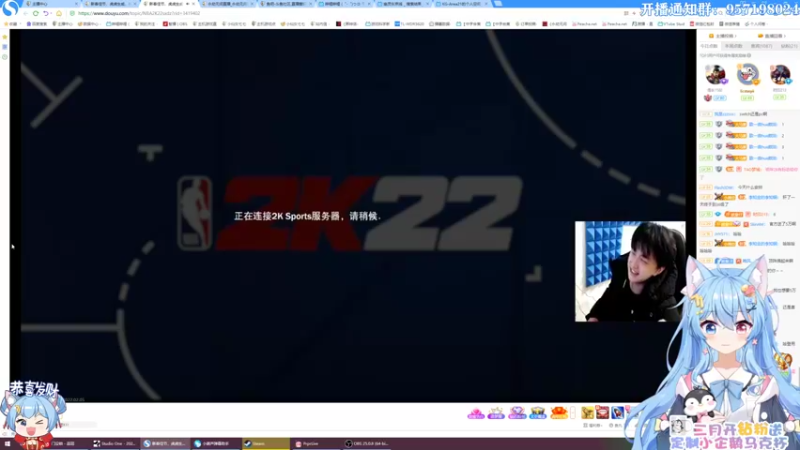Screen dimensions: 800x450
Task: Open the first Peache.net bookmark
Action: (x=584, y=24)
